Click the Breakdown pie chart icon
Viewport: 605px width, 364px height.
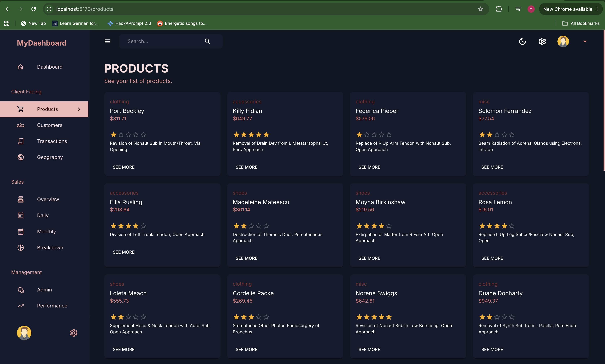tap(21, 248)
